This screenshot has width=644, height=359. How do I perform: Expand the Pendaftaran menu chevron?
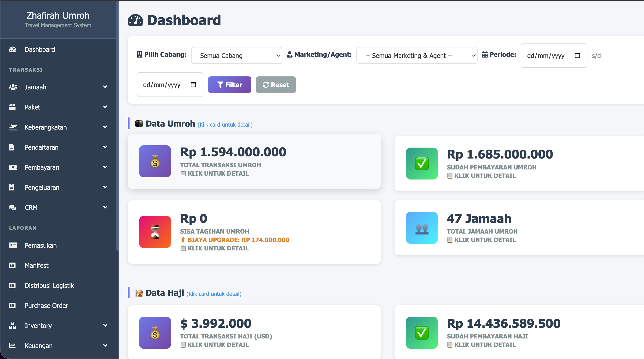click(105, 147)
